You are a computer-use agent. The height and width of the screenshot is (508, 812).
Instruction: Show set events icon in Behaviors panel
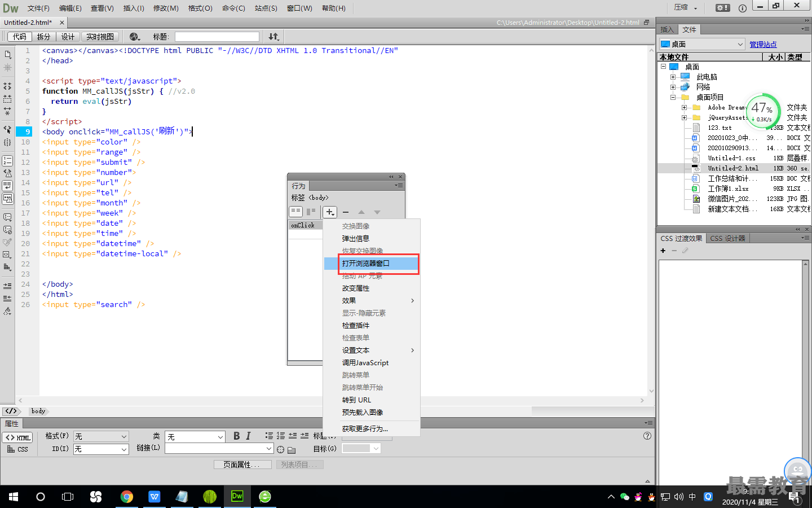pyautogui.click(x=296, y=212)
